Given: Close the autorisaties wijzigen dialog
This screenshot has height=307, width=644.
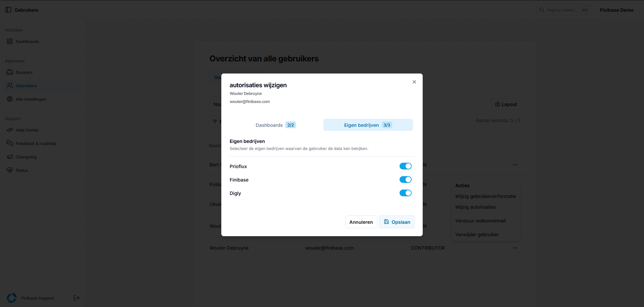Looking at the screenshot, I should coord(414,82).
